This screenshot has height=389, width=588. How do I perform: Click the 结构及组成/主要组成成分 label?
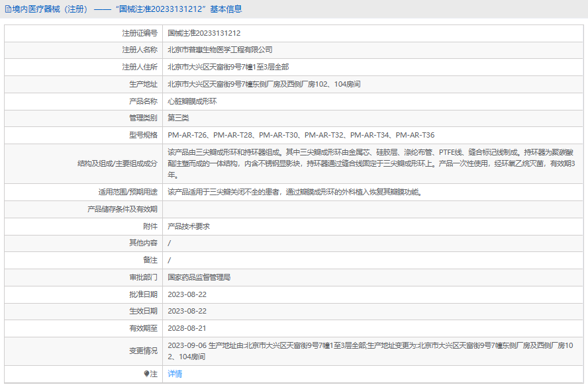click(x=117, y=164)
